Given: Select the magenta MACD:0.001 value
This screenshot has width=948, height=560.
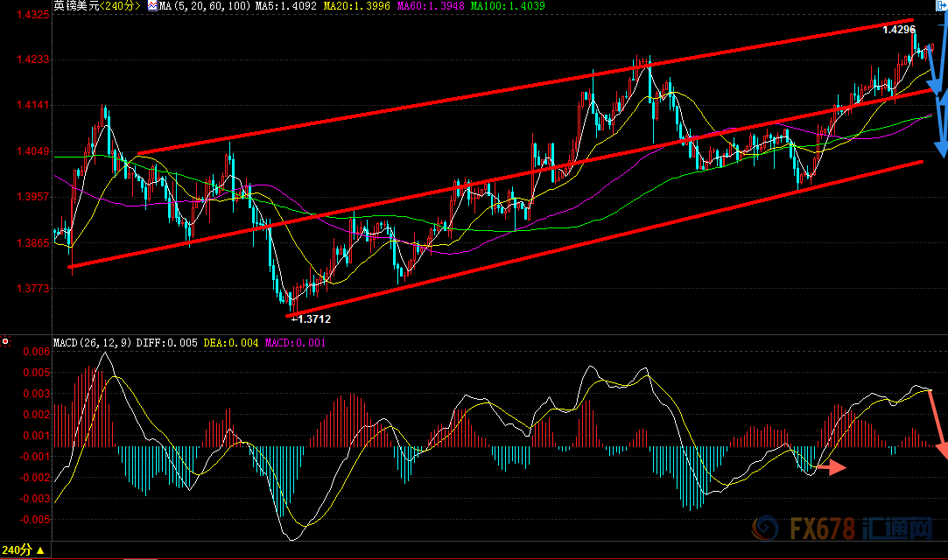Looking at the screenshot, I should (295, 342).
